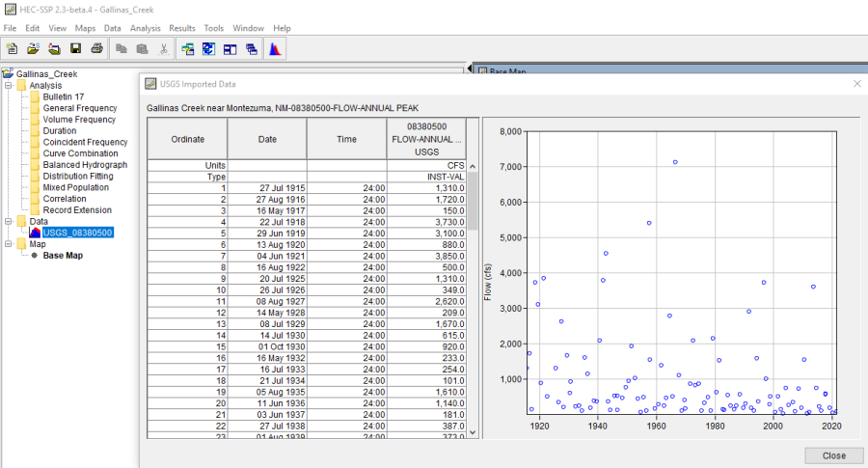This screenshot has height=468, width=868.
Task: Click the New Study toolbar icon
Action: (12, 48)
